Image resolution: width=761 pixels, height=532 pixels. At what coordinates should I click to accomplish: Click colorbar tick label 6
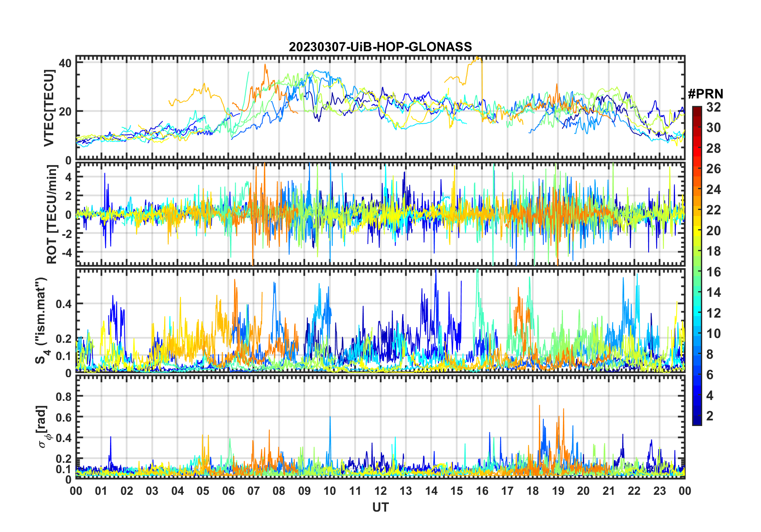pos(710,374)
